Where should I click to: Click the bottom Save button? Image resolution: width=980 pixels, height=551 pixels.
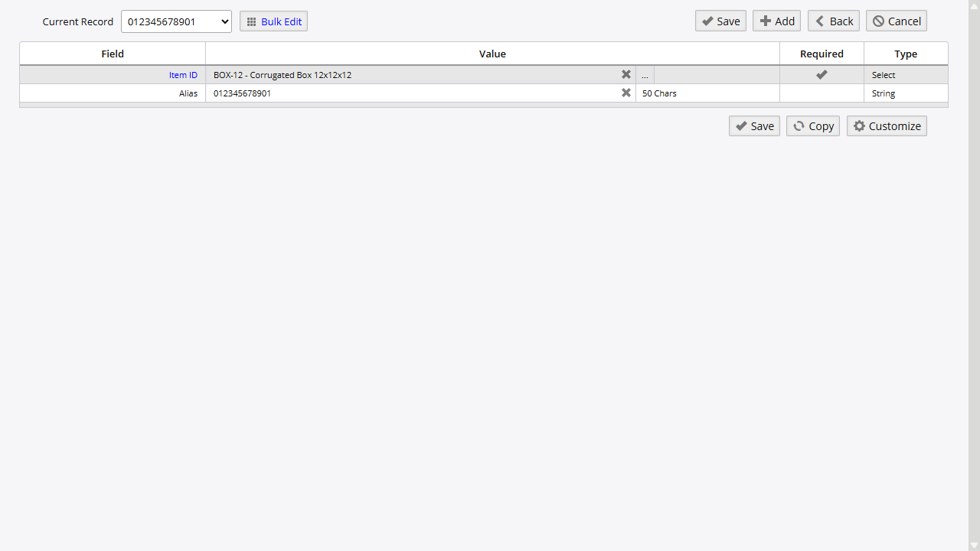(x=754, y=126)
